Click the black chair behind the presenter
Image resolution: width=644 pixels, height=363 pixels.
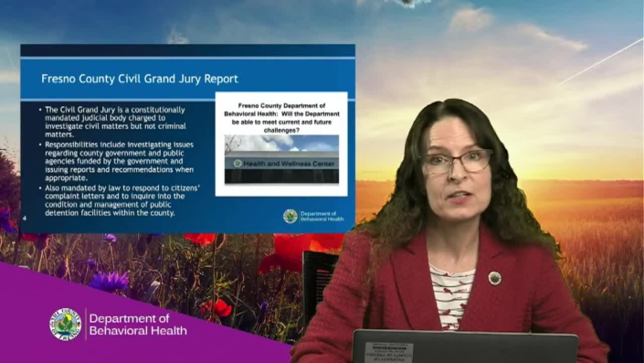pyautogui.click(x=318, y=283)
